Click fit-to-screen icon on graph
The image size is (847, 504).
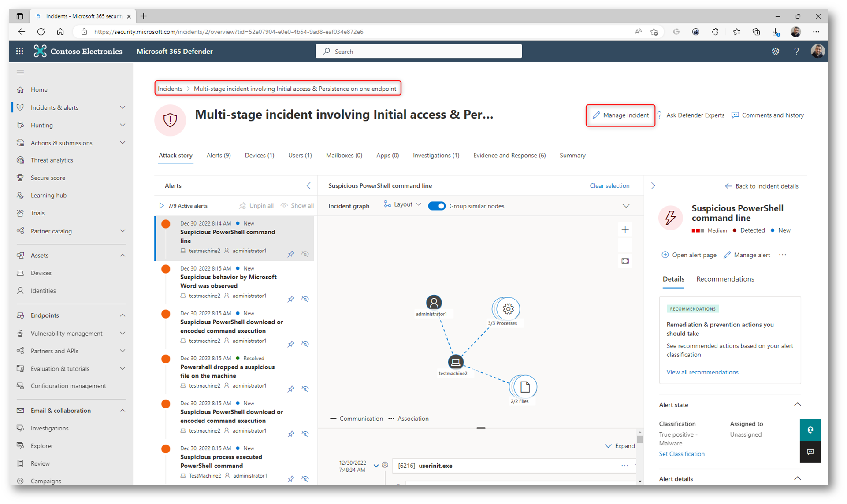coord(625,261)
